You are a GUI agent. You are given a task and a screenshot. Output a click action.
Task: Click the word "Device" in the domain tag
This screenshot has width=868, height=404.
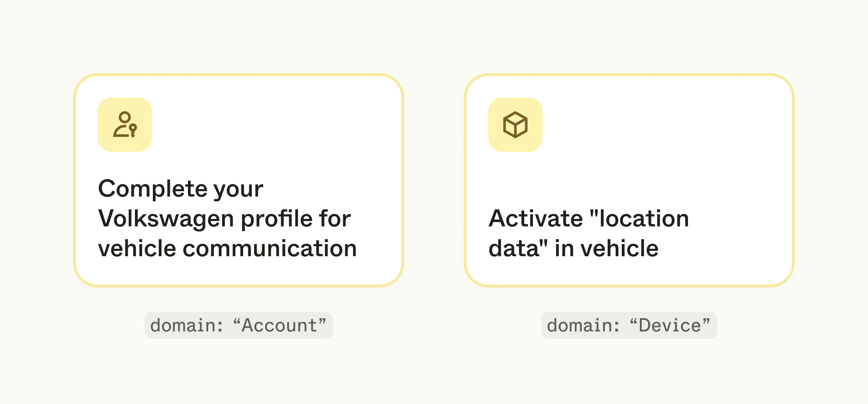[670, 325]
